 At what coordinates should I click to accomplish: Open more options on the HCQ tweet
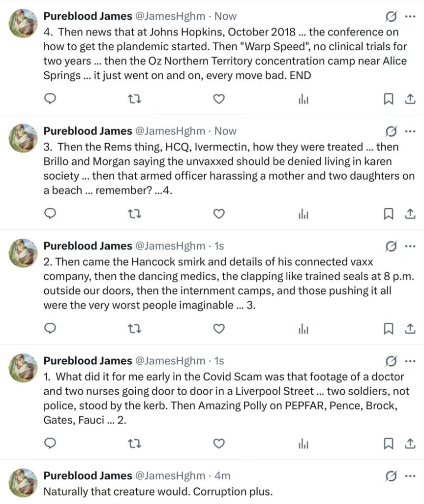[x=410, y=131]
